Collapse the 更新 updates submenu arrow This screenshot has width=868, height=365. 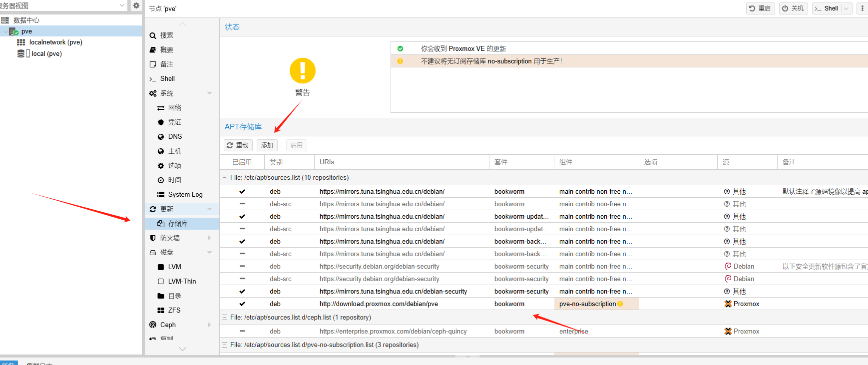click(x=210, y=209)
